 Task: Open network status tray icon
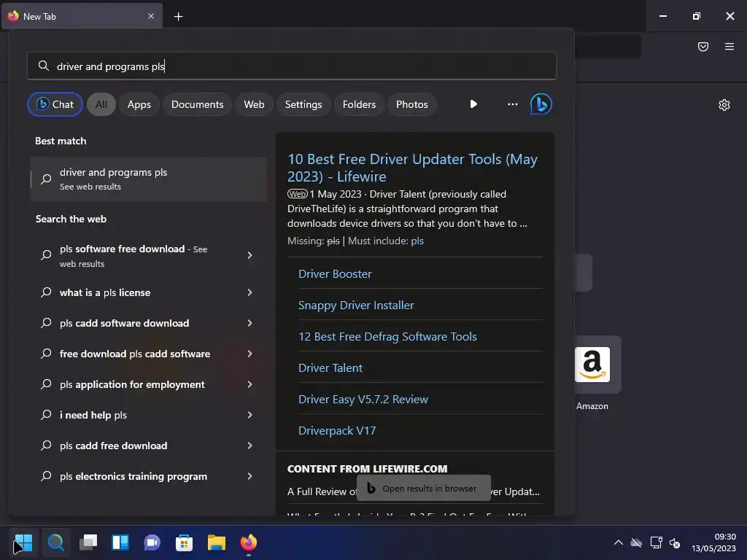pos(656,542)
